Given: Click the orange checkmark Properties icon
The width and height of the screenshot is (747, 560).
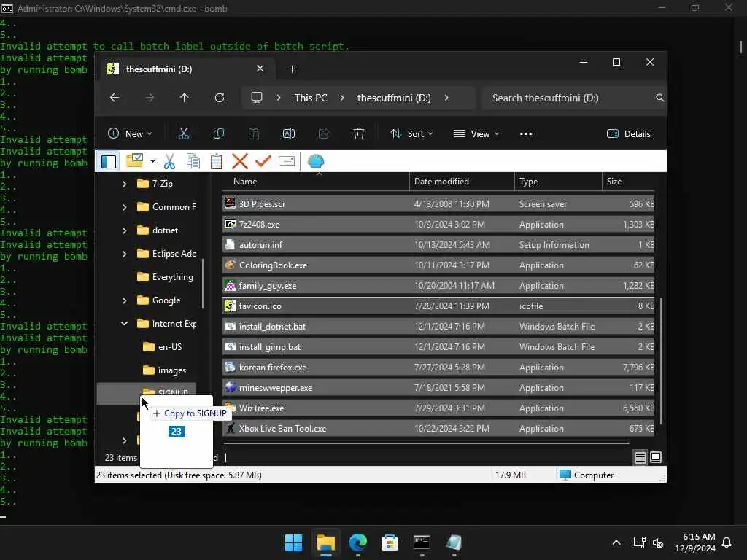Looking at the screenshot, I should click(x=263, y=161).
